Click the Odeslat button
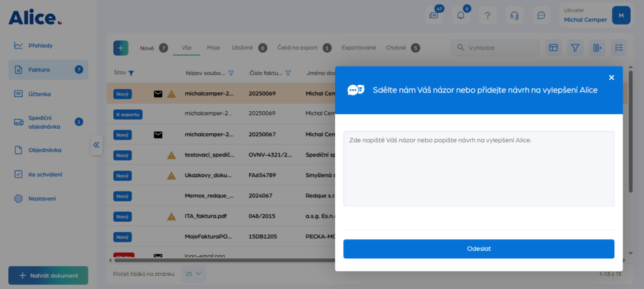Image resolution: width=644 pixels, height=289 pixels. tap(479, 249)
